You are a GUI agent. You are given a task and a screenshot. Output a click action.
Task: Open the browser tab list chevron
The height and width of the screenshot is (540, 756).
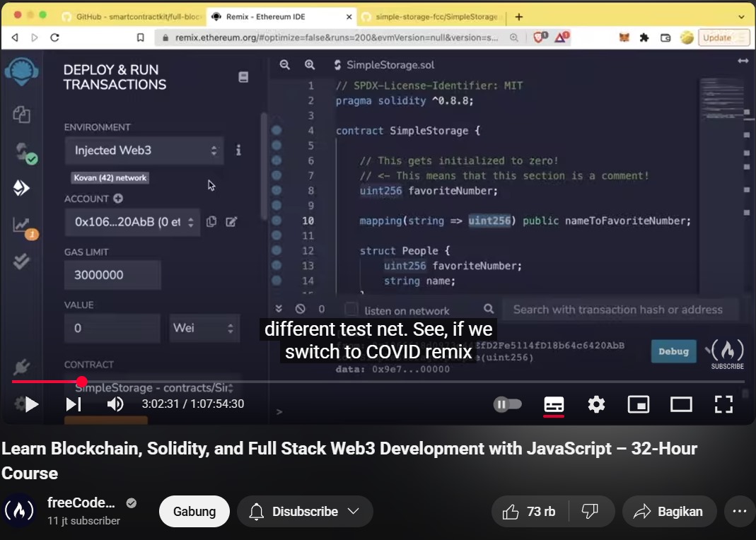741,17
